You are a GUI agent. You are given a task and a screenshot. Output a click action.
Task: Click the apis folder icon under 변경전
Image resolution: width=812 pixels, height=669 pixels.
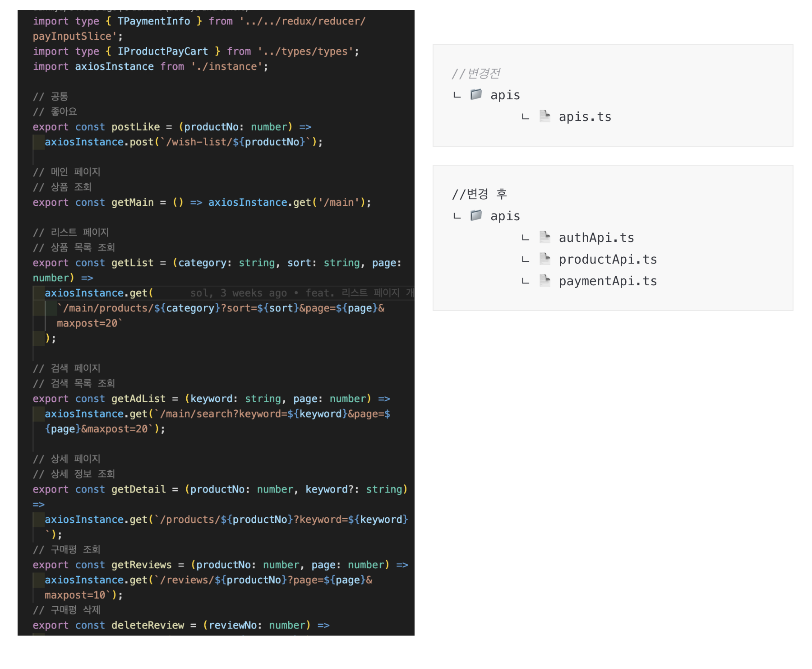476,94
